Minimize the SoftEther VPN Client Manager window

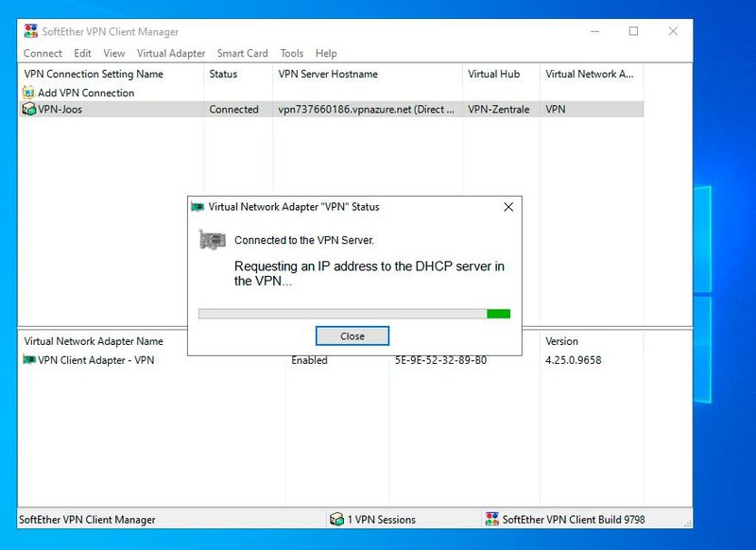tap(595, 31)
